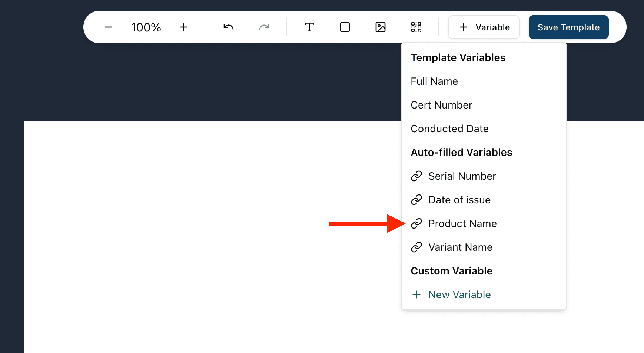Insert the Full Name variable

pos(434,81)
